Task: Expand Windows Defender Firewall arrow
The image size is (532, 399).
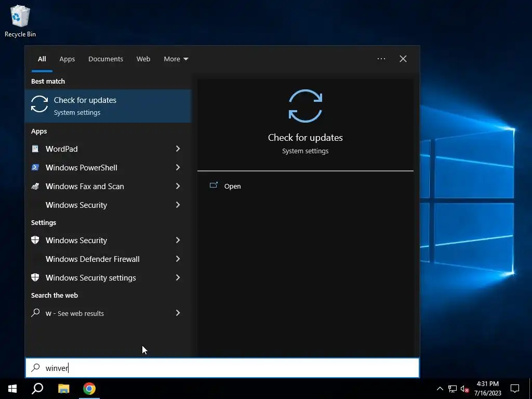Action: tap(178, 259)
